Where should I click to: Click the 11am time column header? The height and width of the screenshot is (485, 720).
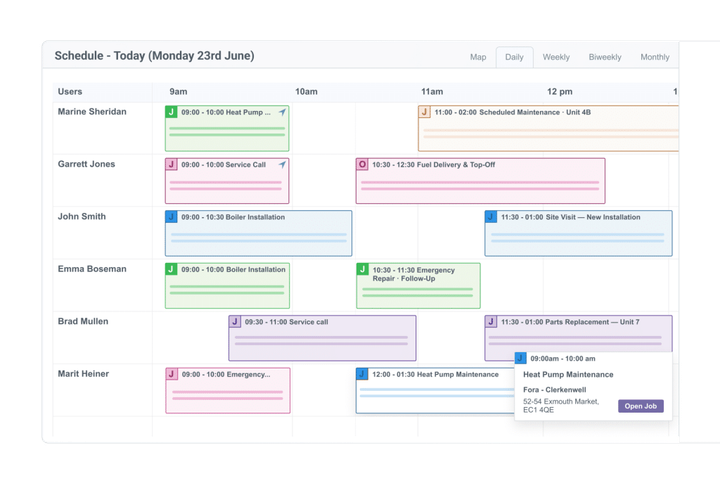pyautogui.click(x=432, y=91)
